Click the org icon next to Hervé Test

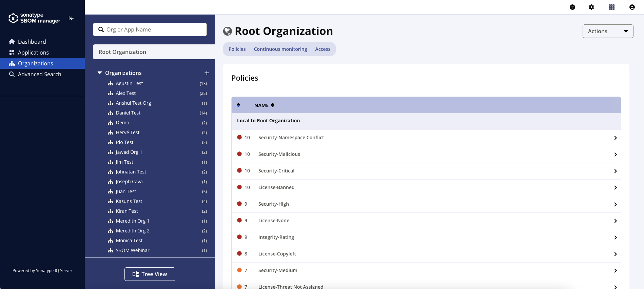[111, 132]
